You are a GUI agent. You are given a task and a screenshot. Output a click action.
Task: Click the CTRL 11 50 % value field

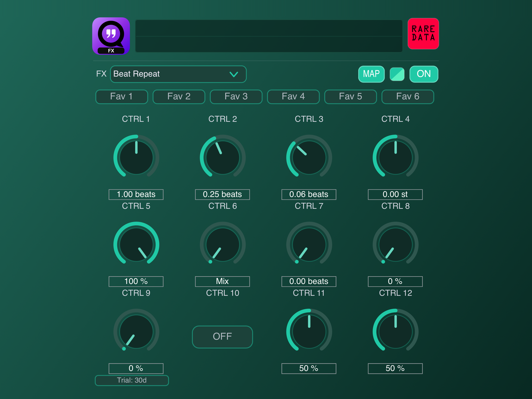(x=309, y=368)
